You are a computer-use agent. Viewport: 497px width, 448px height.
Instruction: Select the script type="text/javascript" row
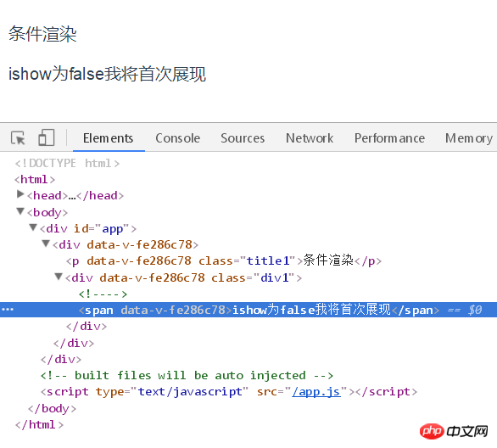pos(228,392)
